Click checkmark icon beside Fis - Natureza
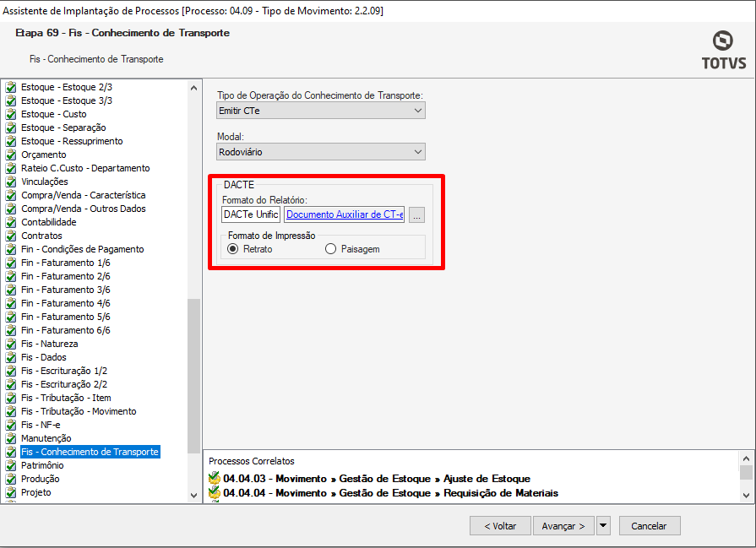The width and height of the screenshot is (756, 548). 11,344
